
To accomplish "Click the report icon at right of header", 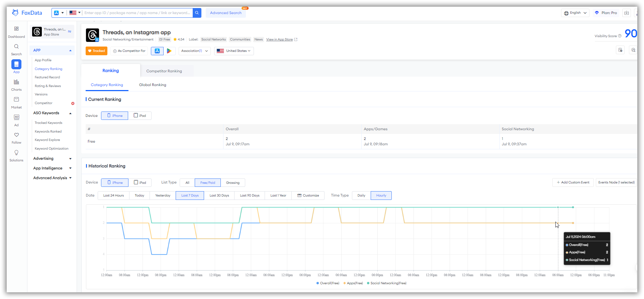I will [x=621, y=50].
